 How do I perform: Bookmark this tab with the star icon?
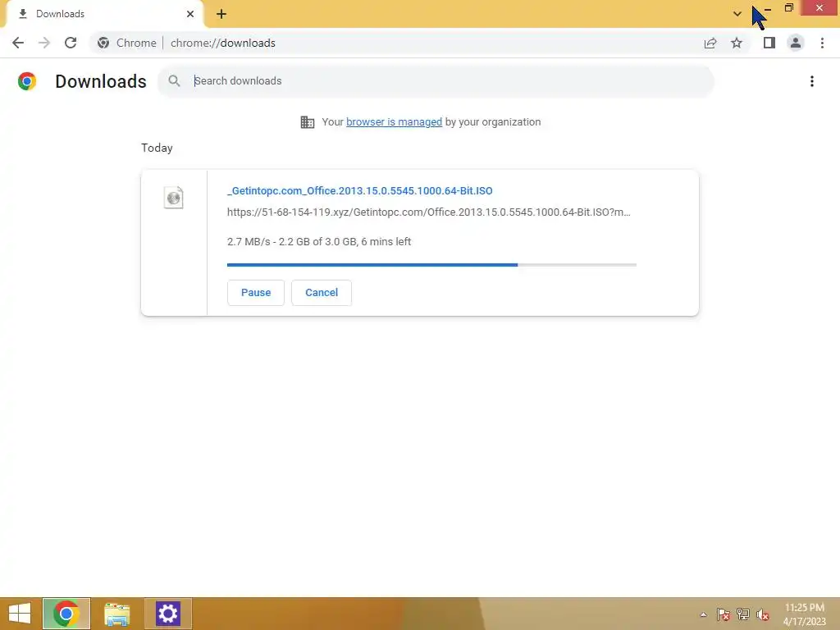737,43
